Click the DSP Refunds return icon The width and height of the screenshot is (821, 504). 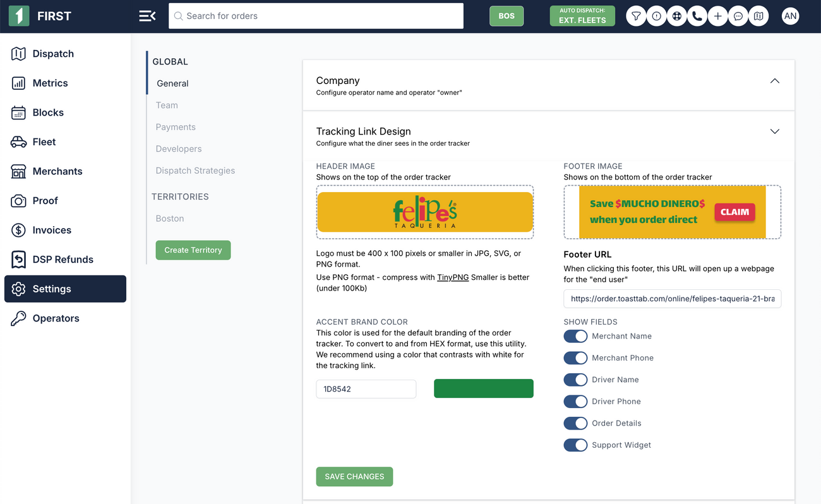coord(18,260)
